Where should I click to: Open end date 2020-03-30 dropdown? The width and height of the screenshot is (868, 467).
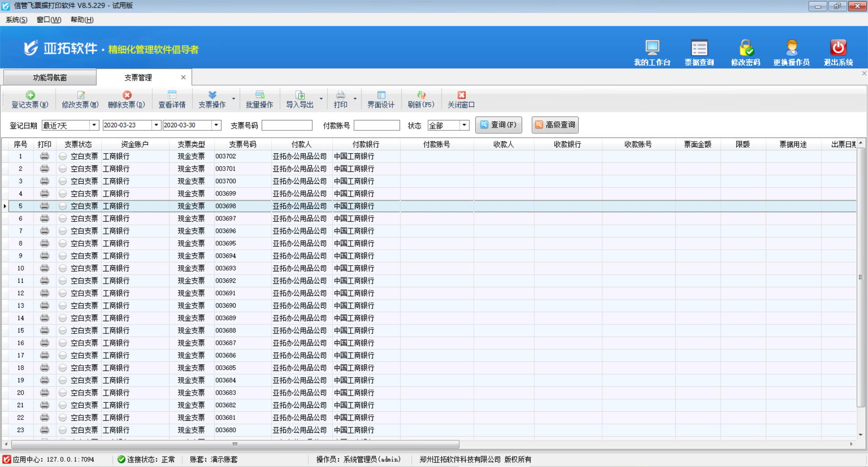pyautogui.click(x=217, y=125)
